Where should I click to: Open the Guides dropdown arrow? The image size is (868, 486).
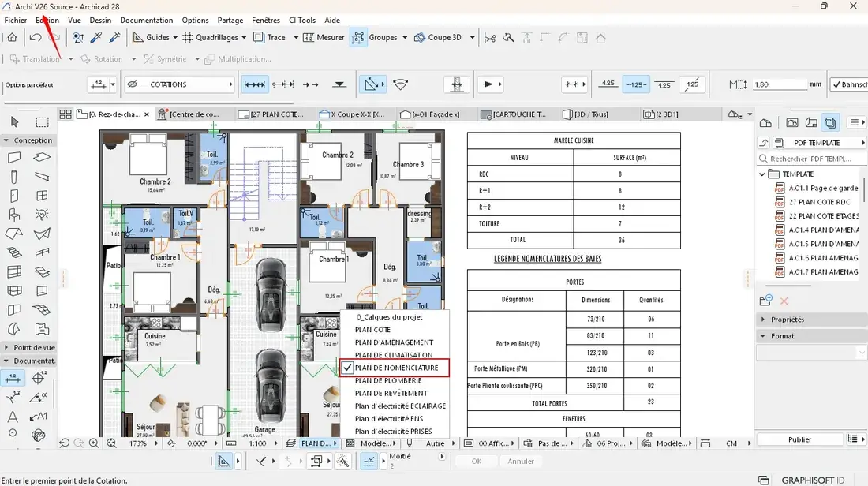[x=175, y=38]
